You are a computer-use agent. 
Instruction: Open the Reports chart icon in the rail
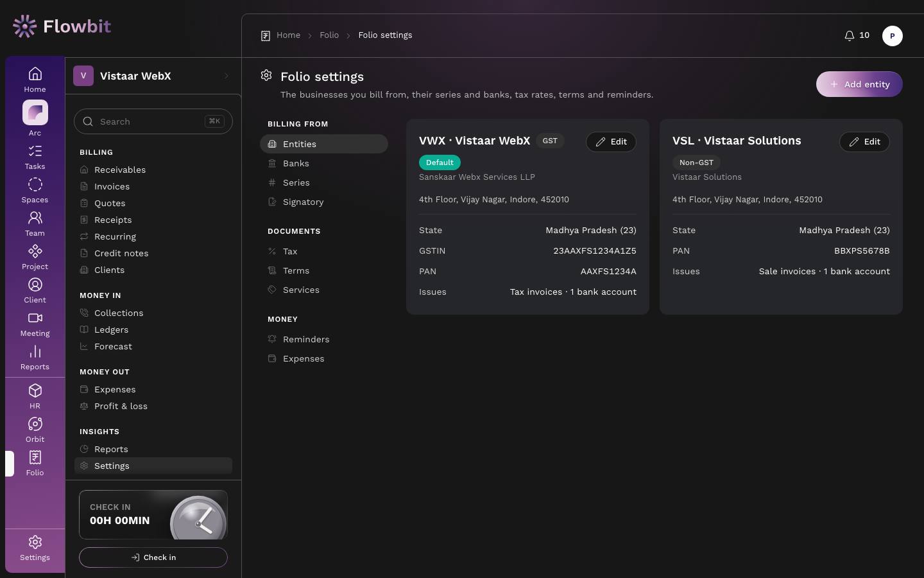coord(35,357)
